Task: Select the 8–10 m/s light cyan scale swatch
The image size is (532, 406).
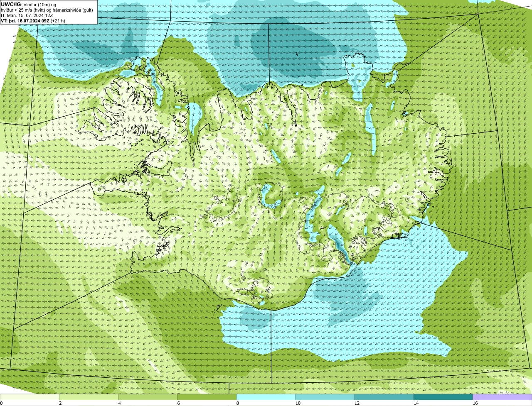Action: (x=266, y=397)
